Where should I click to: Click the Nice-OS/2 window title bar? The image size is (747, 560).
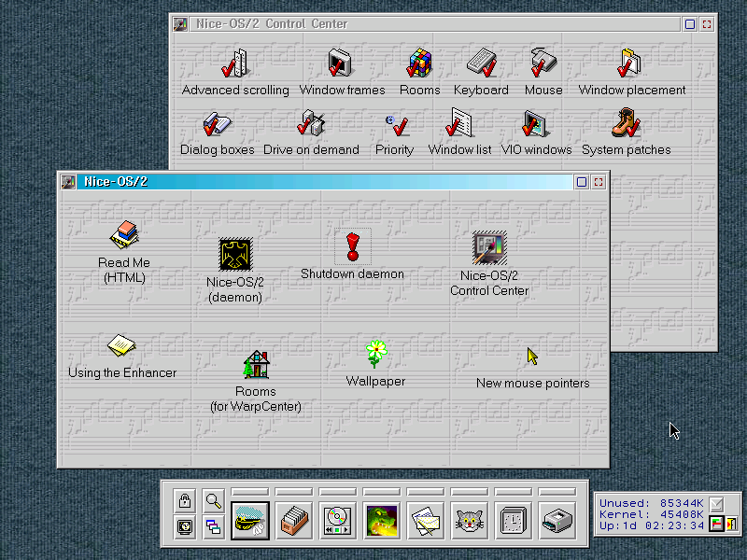[x=325, y=181]
